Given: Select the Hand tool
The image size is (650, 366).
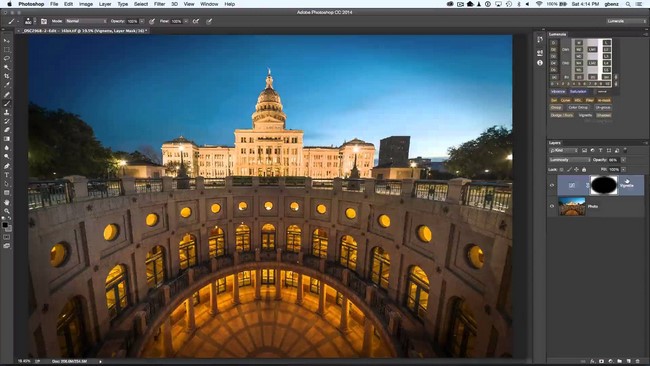Looking at the screenshot, I should click(7, 202).
